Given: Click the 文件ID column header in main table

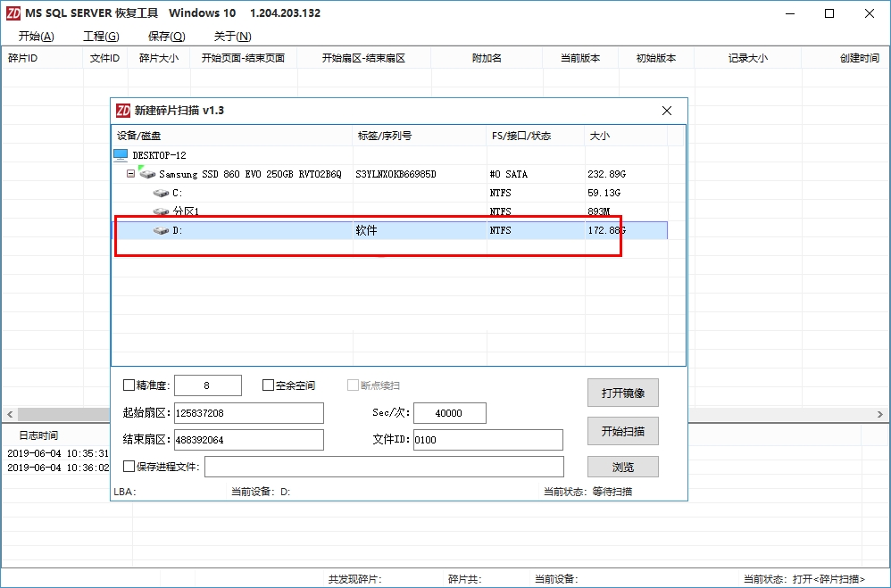Looking at the screenshot, I should [x=105, y=58].
